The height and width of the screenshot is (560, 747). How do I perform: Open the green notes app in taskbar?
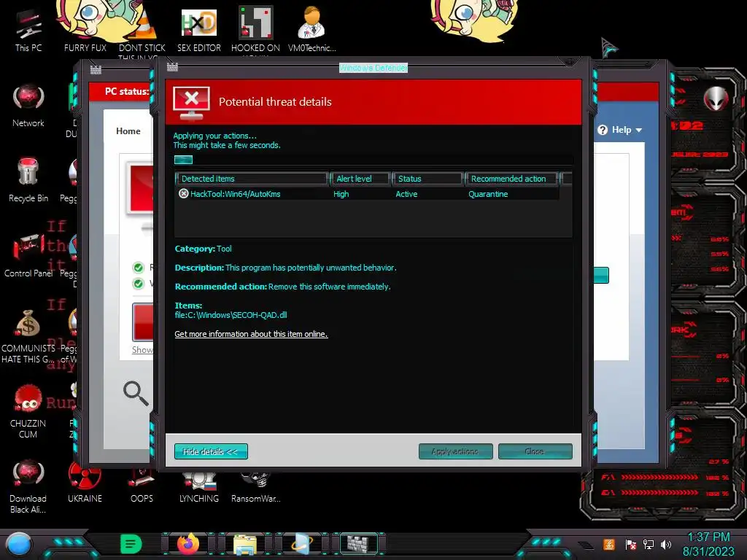coord(131,544)
